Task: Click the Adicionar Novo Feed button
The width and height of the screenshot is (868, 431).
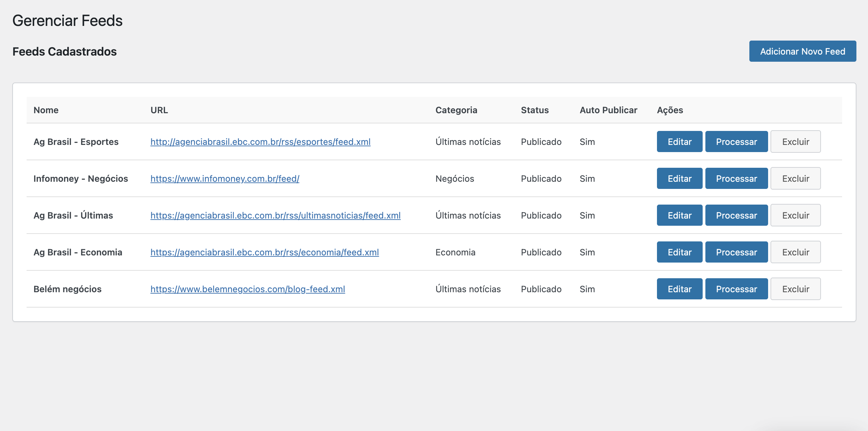Action: [803, 51]
